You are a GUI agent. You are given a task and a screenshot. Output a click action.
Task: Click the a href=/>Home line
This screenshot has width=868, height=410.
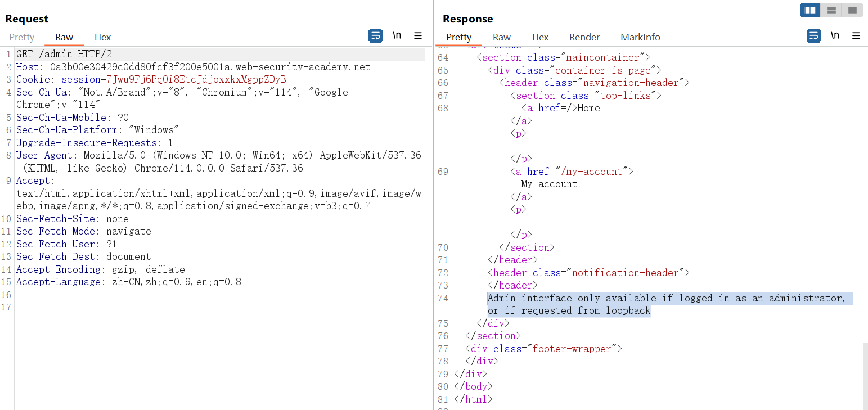pos(560,108)
